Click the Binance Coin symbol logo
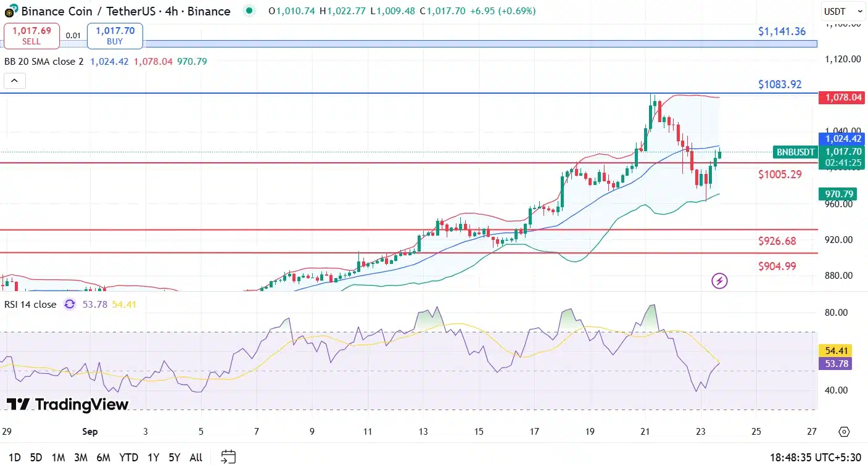 pos(11,10)
